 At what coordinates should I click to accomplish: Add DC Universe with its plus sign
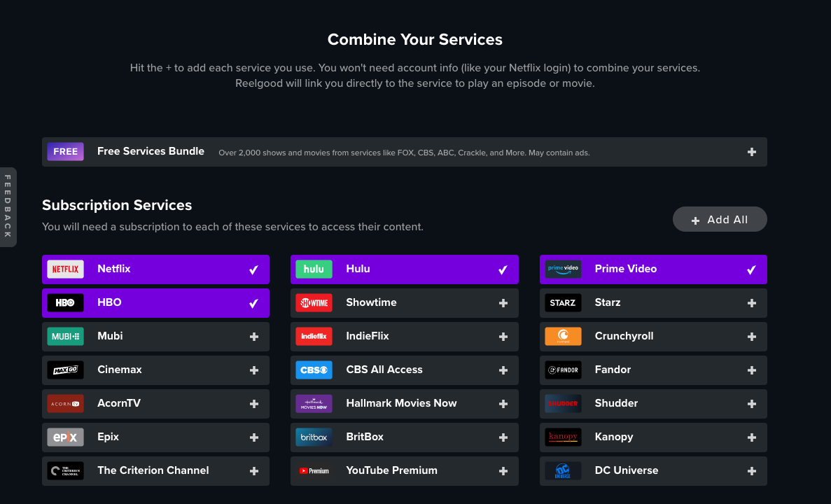pyautogui.click(x=751, y=471)
